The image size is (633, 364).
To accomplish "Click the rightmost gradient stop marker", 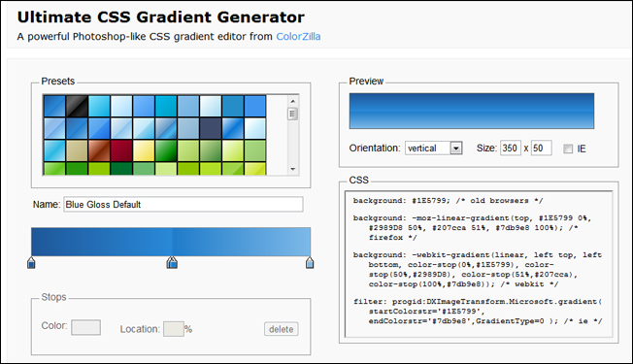I will (x=310, y=262).
